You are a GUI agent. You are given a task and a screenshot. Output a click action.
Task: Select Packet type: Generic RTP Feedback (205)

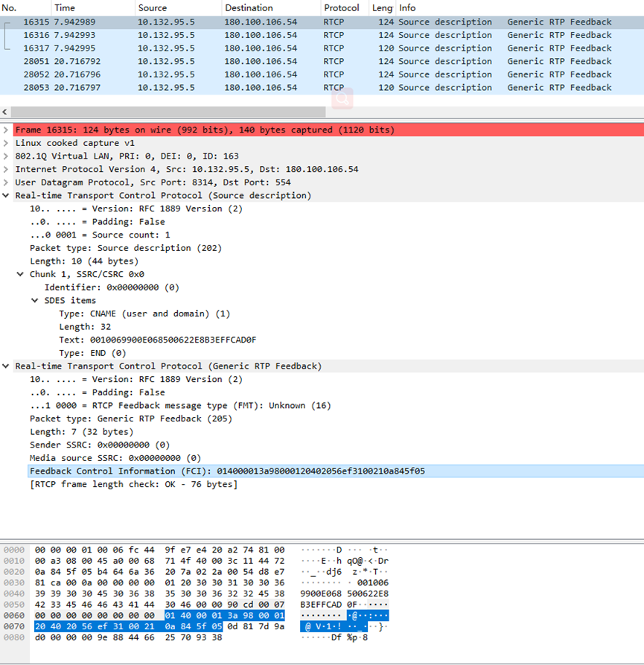[130, 419]
